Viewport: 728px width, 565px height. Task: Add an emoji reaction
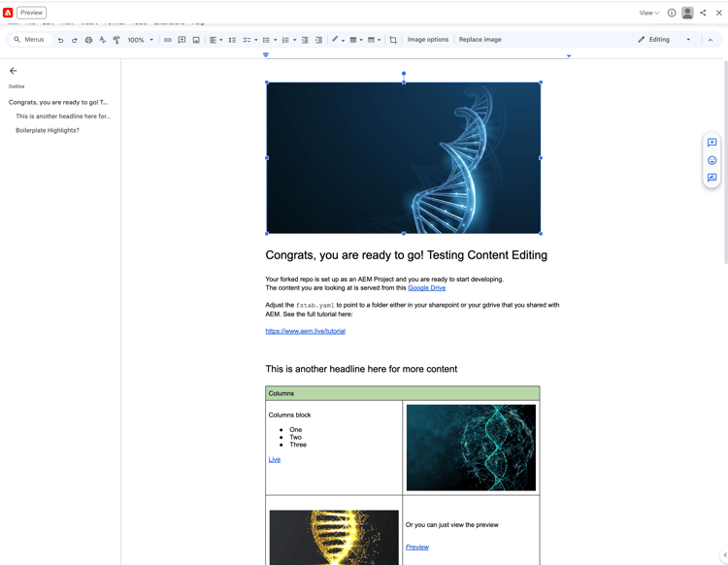tap(711, 160)
